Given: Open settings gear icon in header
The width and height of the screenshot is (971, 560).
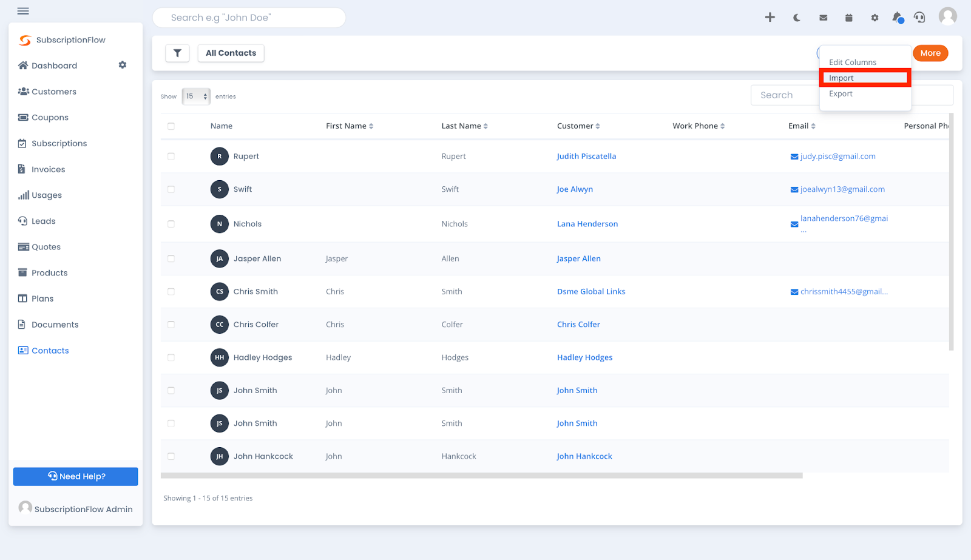Looking at the screenshot, I should (x=875, y=18).
